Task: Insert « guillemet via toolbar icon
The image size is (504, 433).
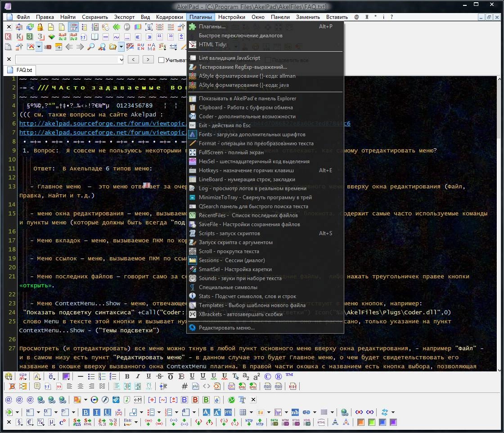Action: 138,37
